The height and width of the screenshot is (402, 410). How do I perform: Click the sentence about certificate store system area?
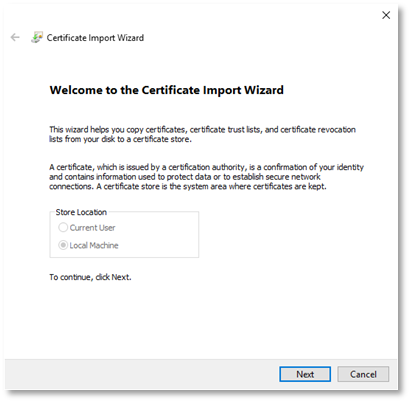(x=212, y=186)
